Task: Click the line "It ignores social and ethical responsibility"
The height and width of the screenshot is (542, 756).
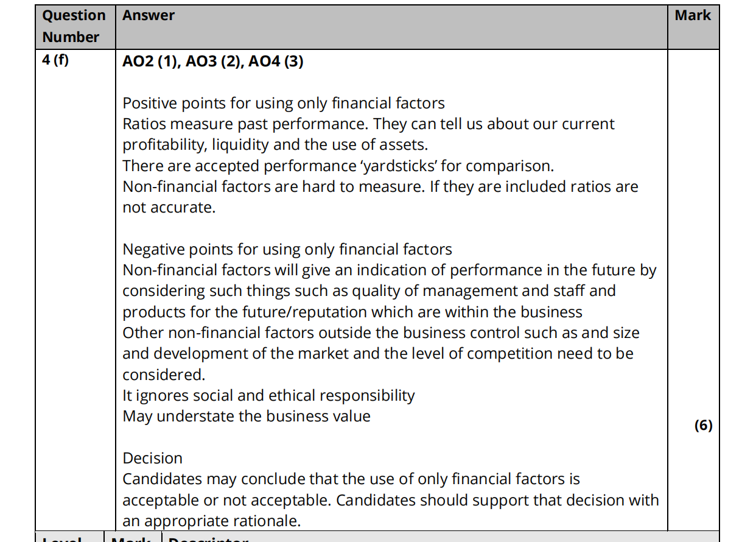Action: (268, 396)
